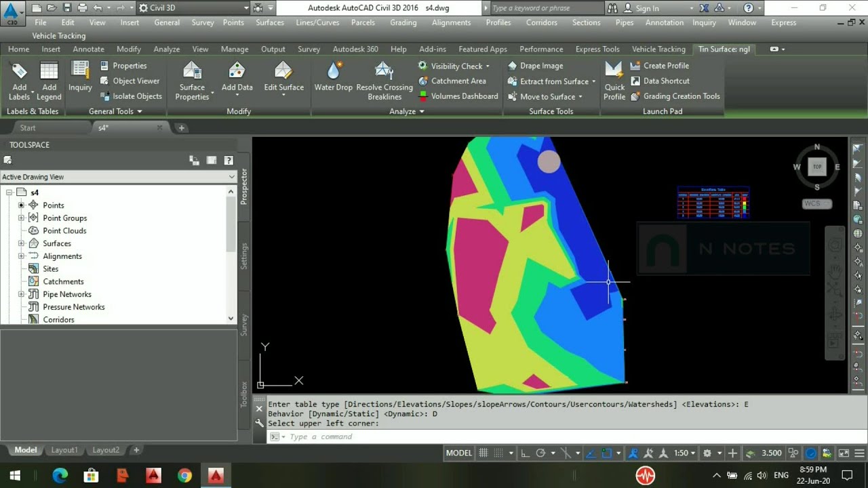The height and width of the screenshot is (488, 868).
Task: Open the status bar customization menu icon
Action: (x=859, y=453)
